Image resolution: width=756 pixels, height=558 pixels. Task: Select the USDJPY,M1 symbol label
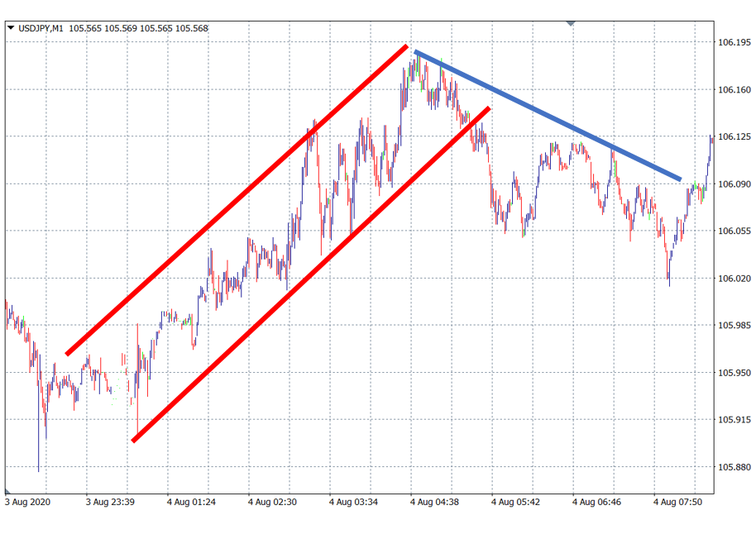[41, 28]
